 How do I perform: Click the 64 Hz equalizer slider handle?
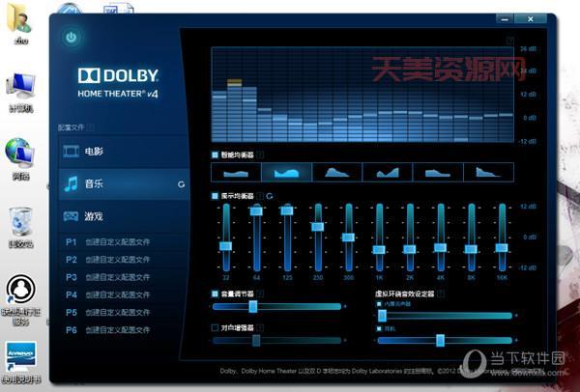click(x=256, y=210)
